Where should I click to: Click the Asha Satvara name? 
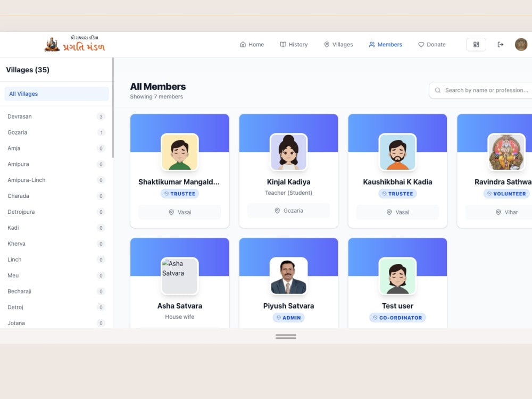click(179, 306)
